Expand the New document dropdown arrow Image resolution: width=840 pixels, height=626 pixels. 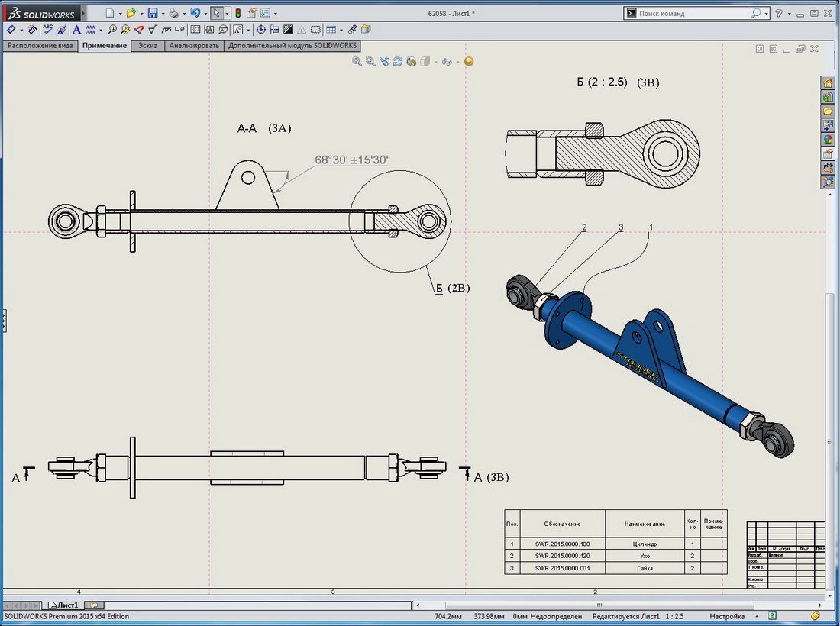(x=120, y=14)
